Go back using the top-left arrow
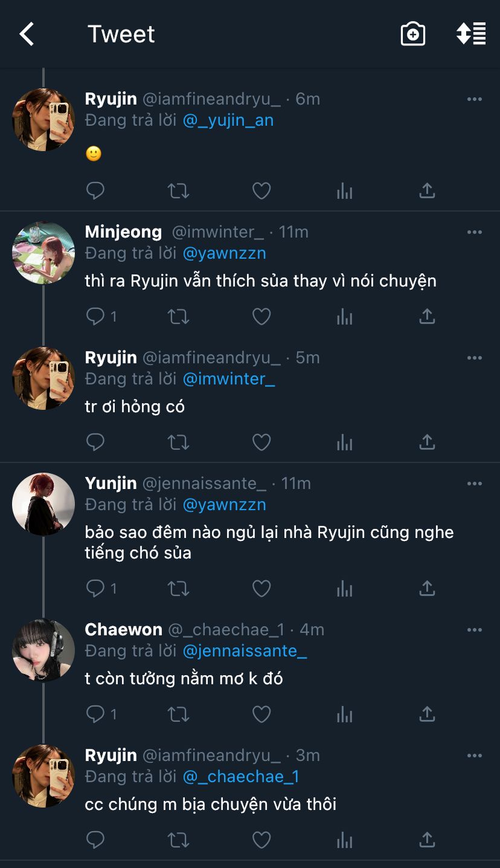 click(27, 34)
